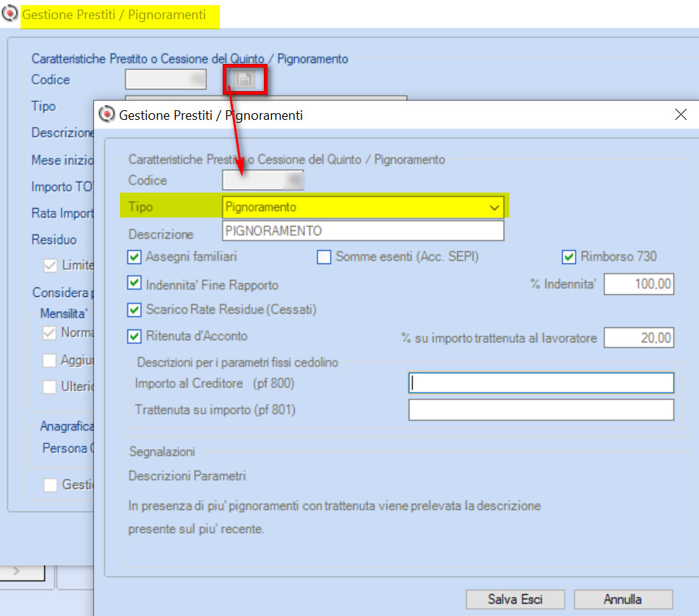The height and width of the screenshot is (616, 699).
Task: Click the 'Descrizioni per i parametri fissi cedolino' label
Action: click(x=237, y=362)
